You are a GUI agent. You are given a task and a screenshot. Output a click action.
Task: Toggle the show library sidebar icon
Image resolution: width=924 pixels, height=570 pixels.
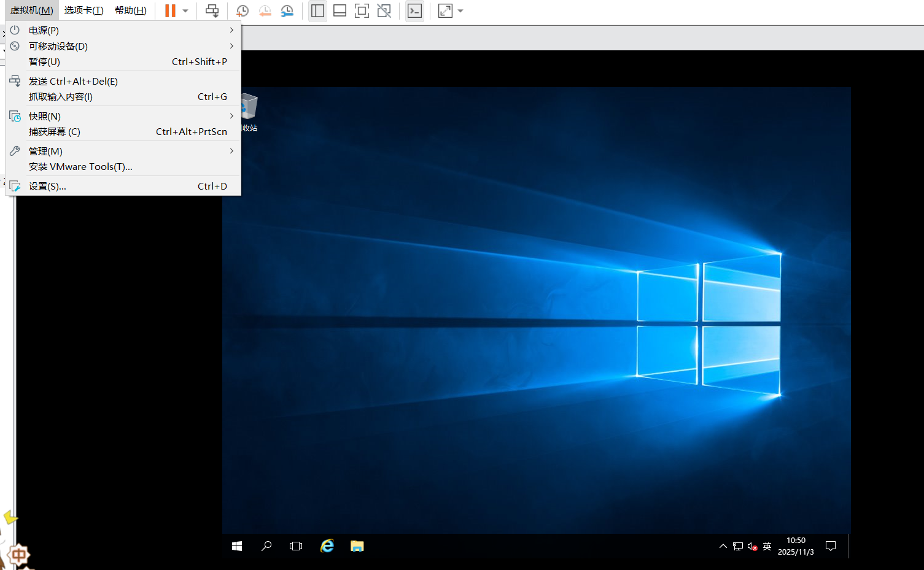[317, 10]
